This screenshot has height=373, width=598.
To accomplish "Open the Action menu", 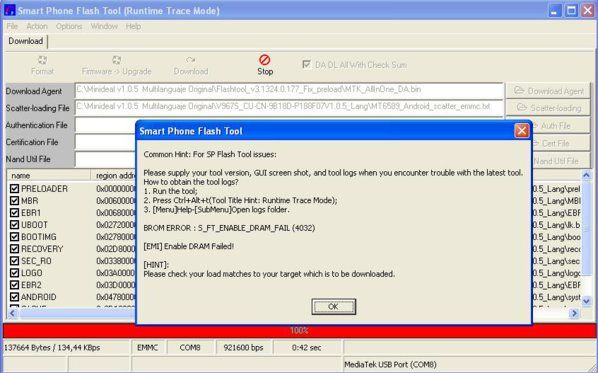I will (x=37, y=26).
